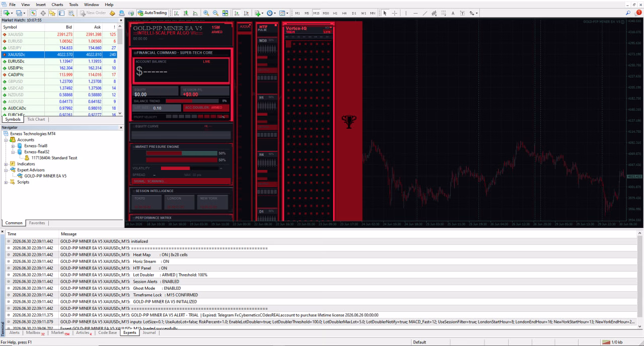Click the Mailbox tab in Terminal
This screenshot has height=346, width=644.
(35, 332)
